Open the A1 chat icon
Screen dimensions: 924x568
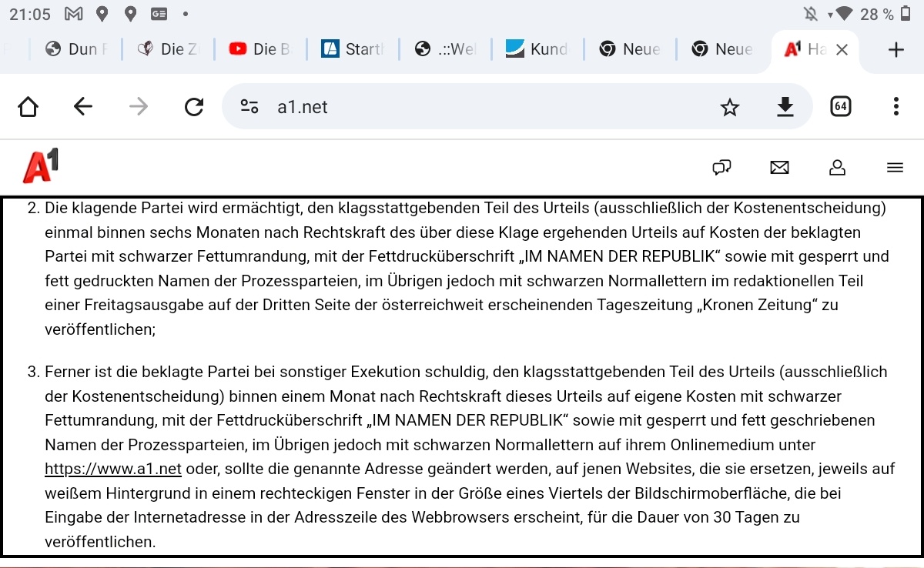click(721, 167)
